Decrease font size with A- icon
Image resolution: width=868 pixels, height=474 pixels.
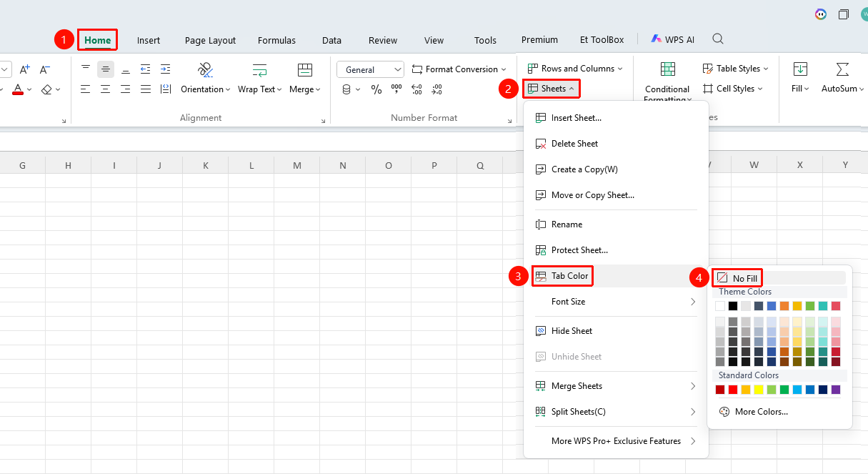click(45, 69)
